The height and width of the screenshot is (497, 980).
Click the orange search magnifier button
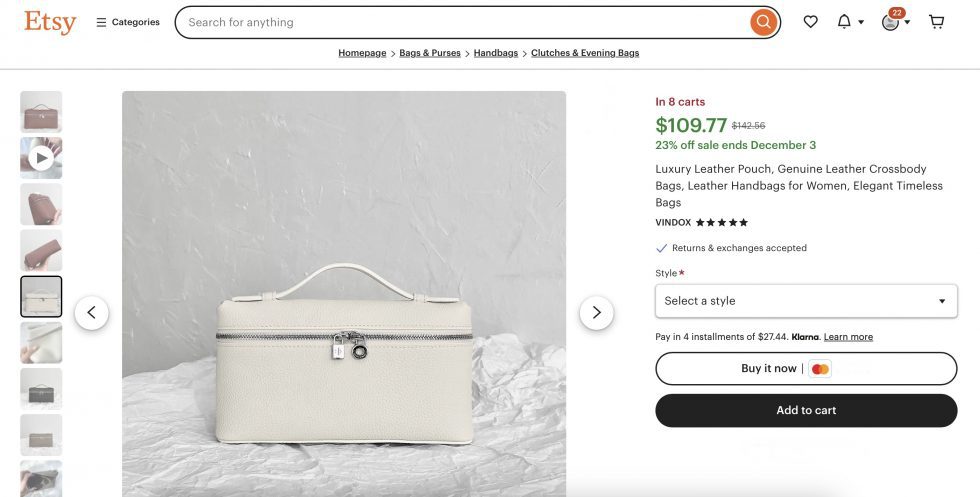763,22
